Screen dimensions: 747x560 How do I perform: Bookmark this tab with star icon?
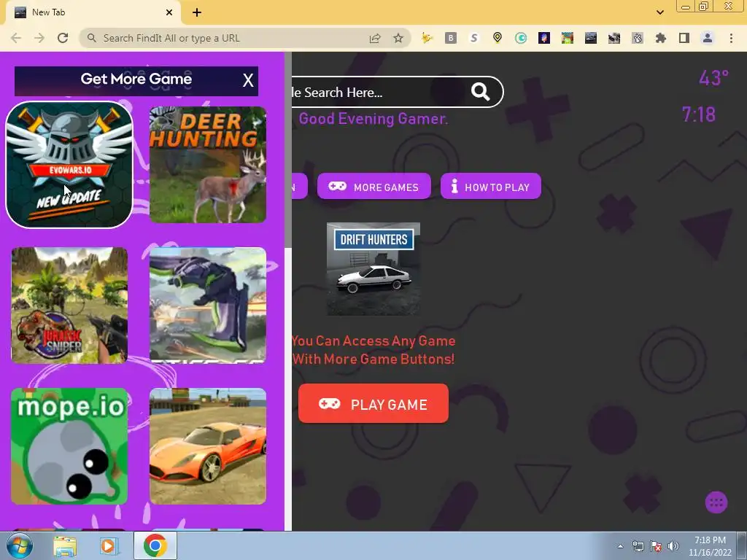click(398, 38)
